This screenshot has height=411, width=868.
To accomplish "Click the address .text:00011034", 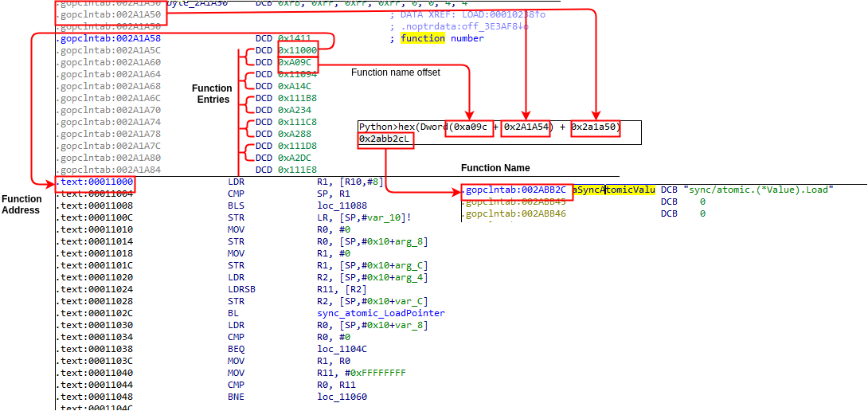I will click(95, 337).
